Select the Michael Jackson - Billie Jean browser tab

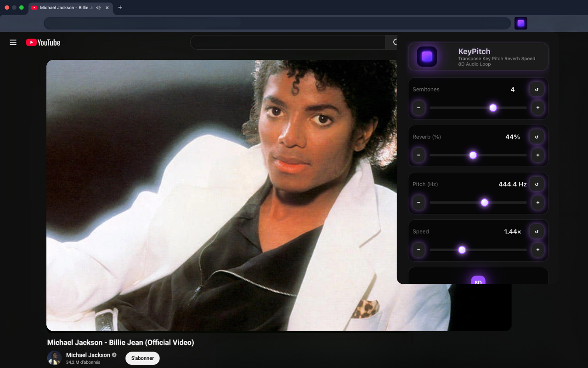71,8
